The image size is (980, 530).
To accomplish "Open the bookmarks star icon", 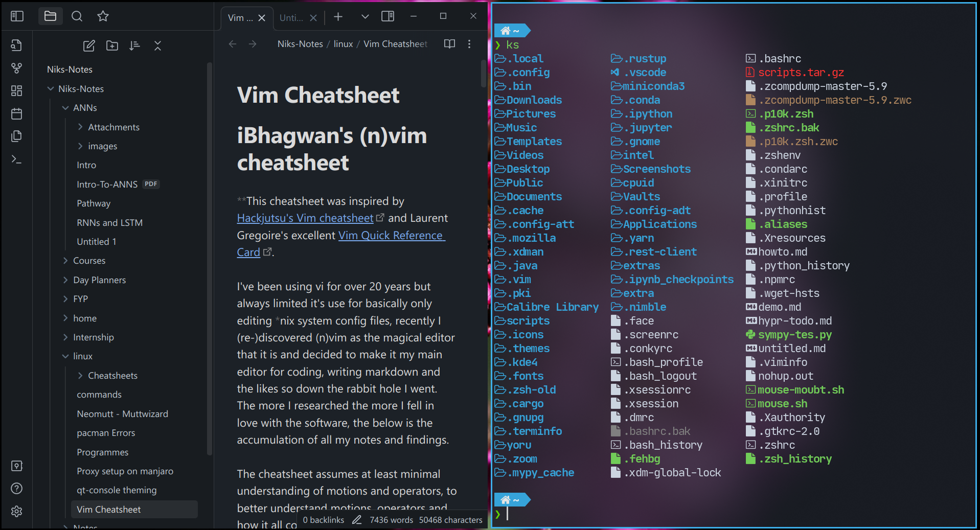I will pyautogui.click(x=103, y=16).
